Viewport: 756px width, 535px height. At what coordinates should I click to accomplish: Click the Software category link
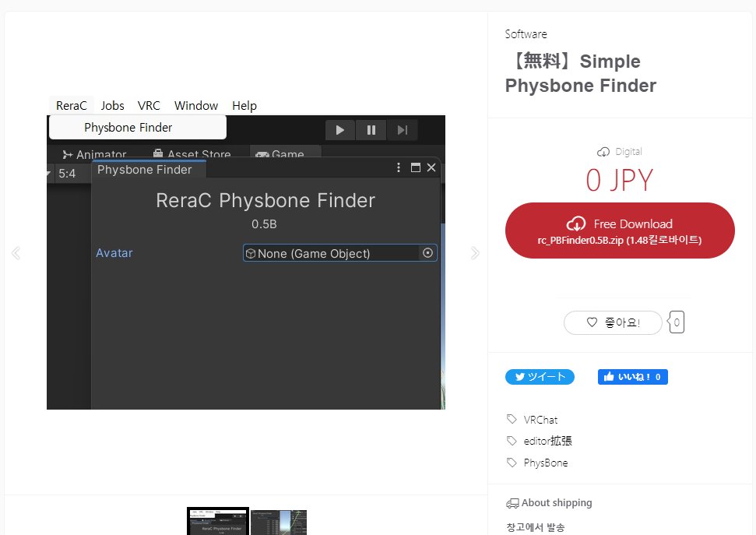pyautogui.click(x=526, y=34)
